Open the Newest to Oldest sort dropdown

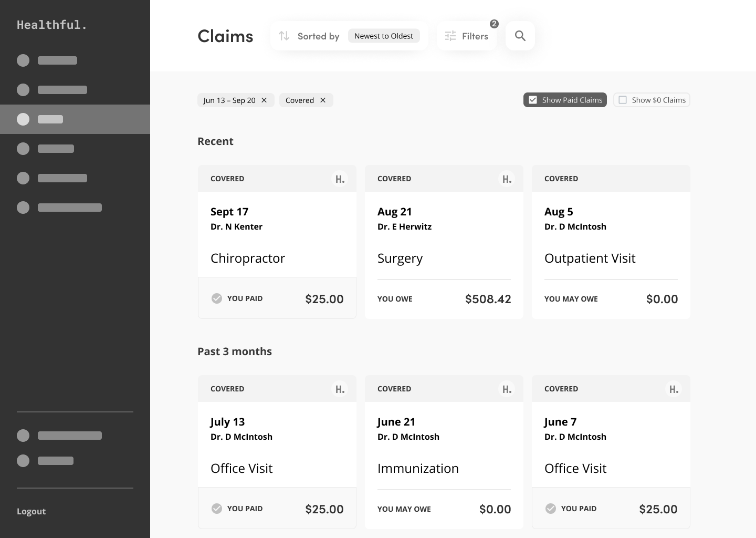384,36
